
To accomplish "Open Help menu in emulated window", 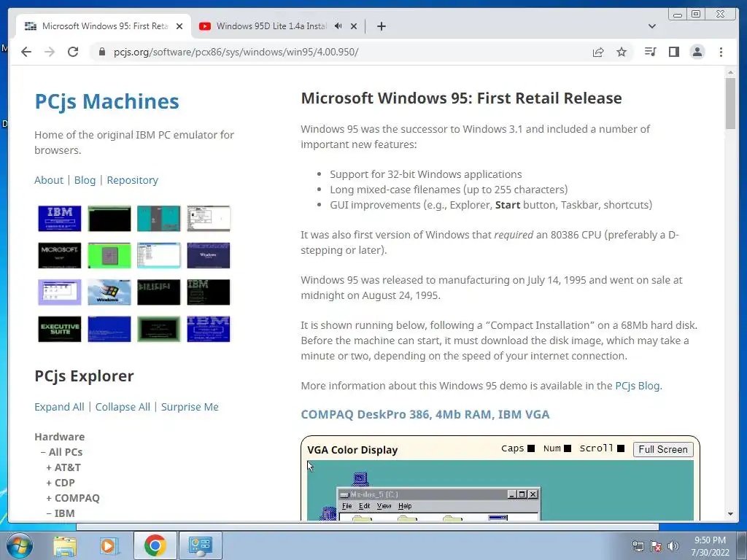I will coord(405,506).
